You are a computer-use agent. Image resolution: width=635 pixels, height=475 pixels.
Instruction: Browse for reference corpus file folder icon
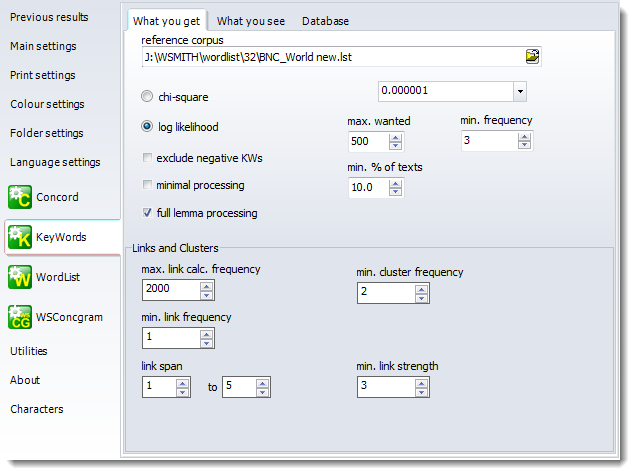[x=532, y=56]
